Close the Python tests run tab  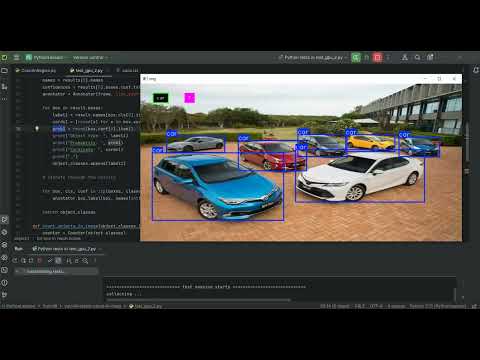click(100, 249)
